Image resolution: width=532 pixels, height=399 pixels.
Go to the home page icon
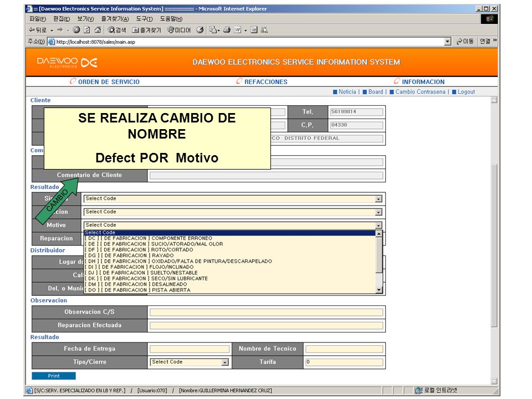98,30
